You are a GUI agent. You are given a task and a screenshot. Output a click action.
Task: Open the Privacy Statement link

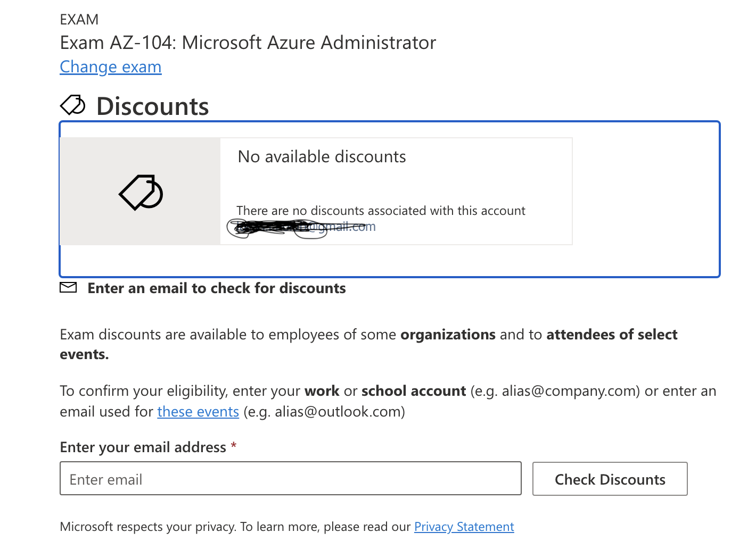point(464,527)
